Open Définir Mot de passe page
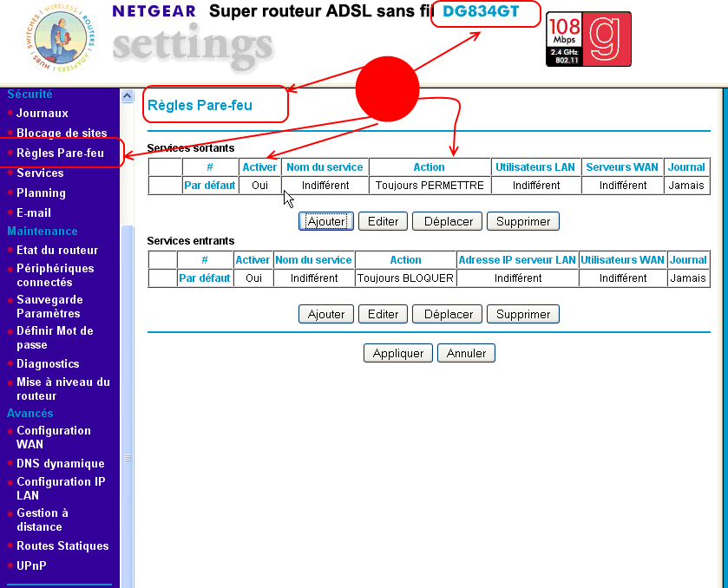This screenshot has height=588, width=728. click(55, 337)
